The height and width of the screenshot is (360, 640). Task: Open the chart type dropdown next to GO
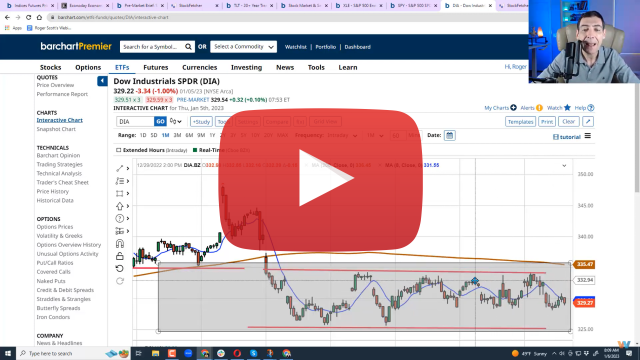click(x=176, y=122)
